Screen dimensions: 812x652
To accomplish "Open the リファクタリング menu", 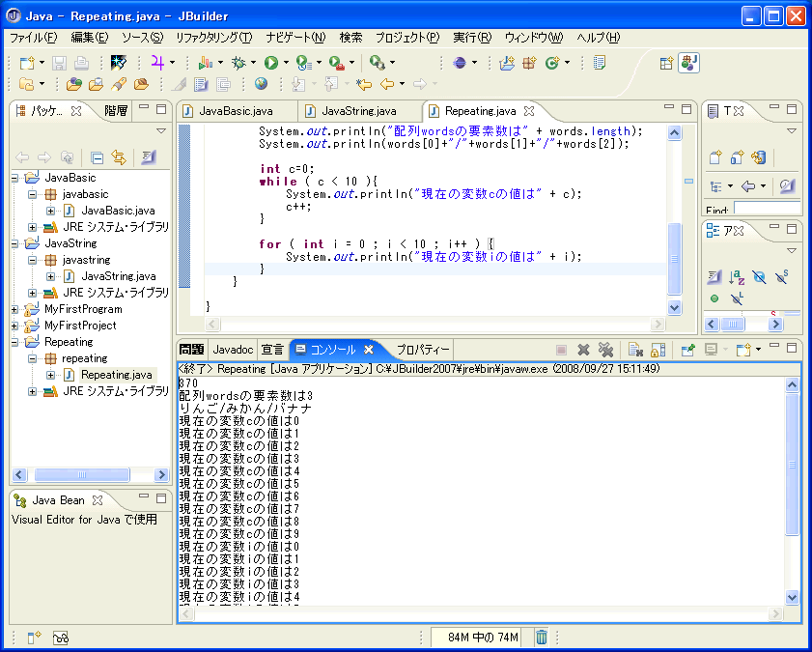I will point(212,38).
